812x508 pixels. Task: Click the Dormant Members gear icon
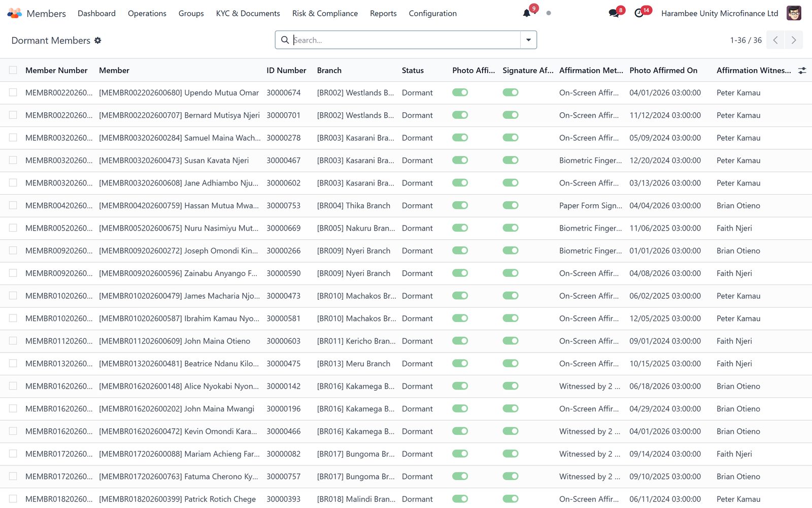point(98,40)
